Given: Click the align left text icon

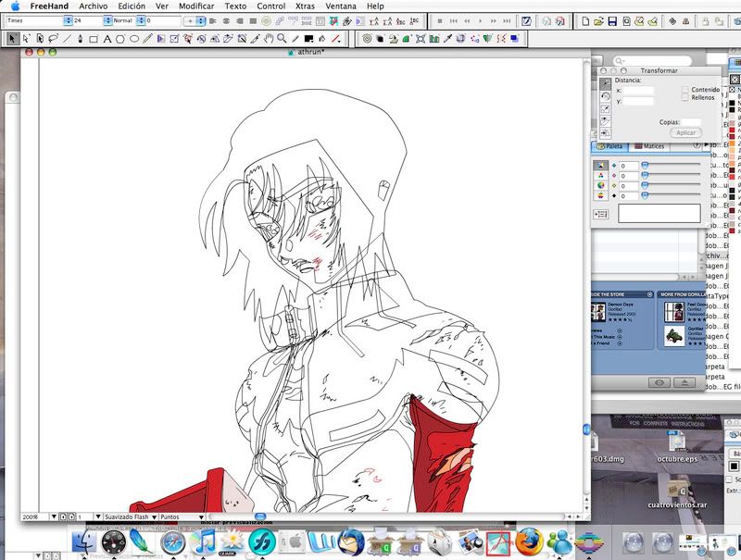Looking at the screenshot, I should click(213, 20).
